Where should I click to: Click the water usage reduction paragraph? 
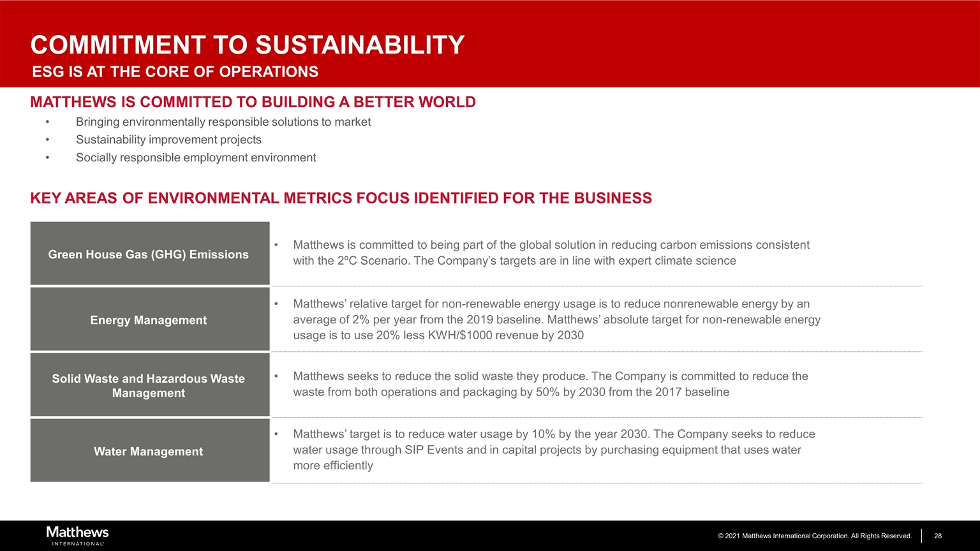[x=553, y=450]
